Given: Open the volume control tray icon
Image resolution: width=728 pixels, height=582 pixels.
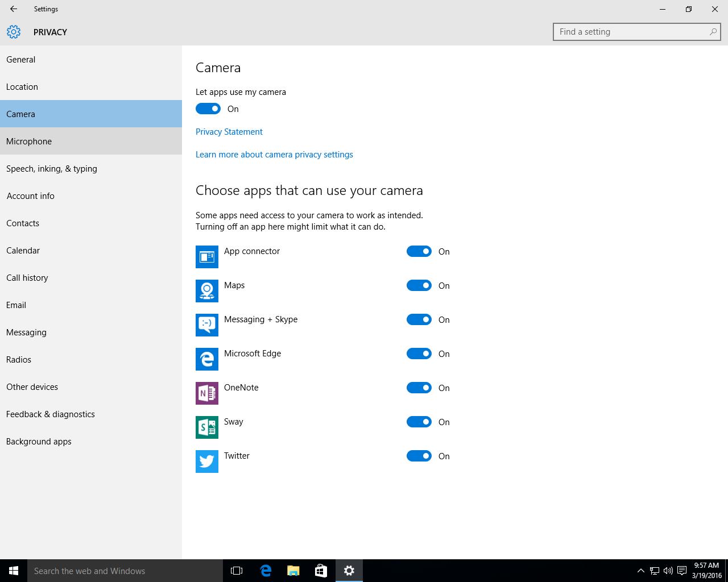Looking at the screenshot, I should [x=668, y=571].
